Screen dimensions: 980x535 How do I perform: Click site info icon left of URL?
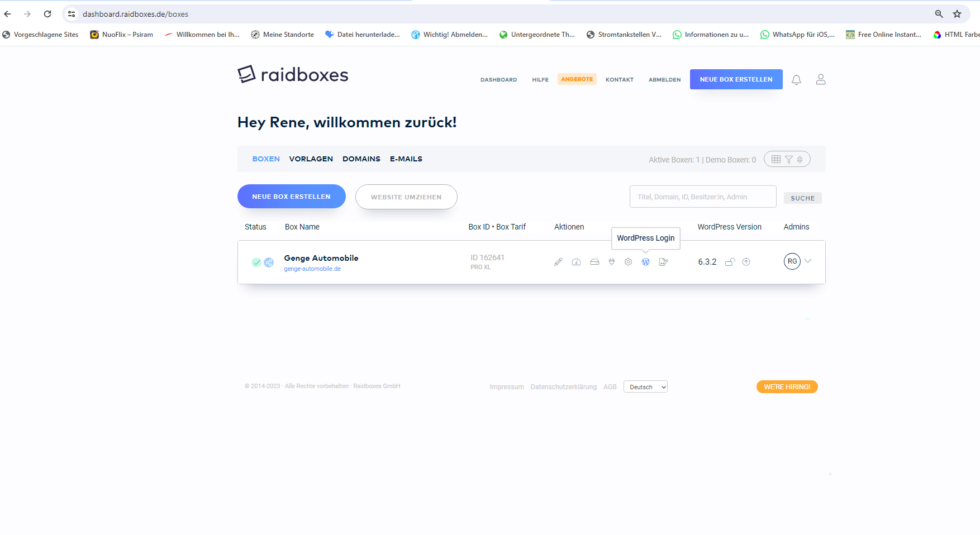tap(72, 14)
